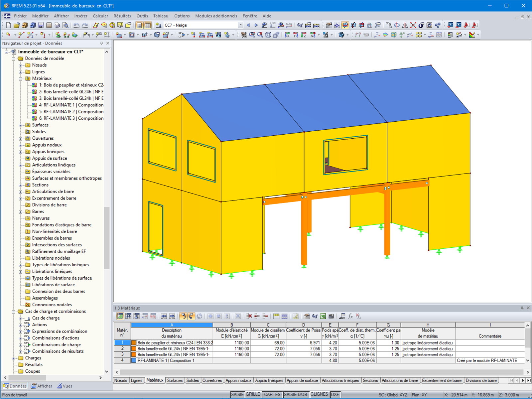The width and height of the screenshot is (532, 399).
Task: Toggle the GRILLE grid option
Action: 253,395
